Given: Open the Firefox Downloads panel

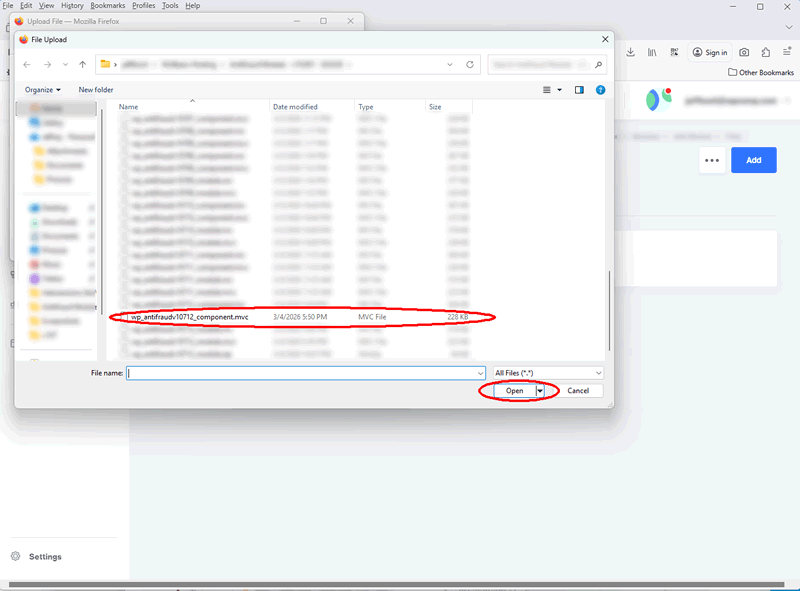Looking at the screenshot, I should (x=629, y=52).
